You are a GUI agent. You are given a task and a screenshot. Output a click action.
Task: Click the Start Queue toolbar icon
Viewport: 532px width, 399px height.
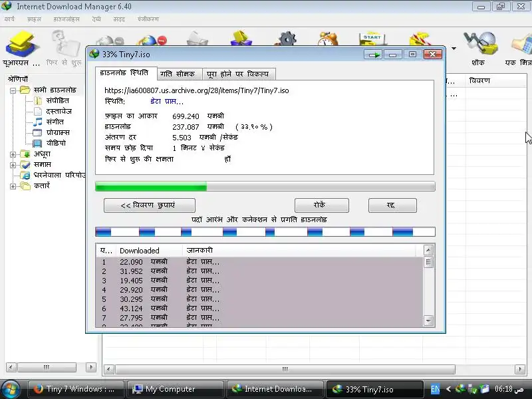click(372, 39)
